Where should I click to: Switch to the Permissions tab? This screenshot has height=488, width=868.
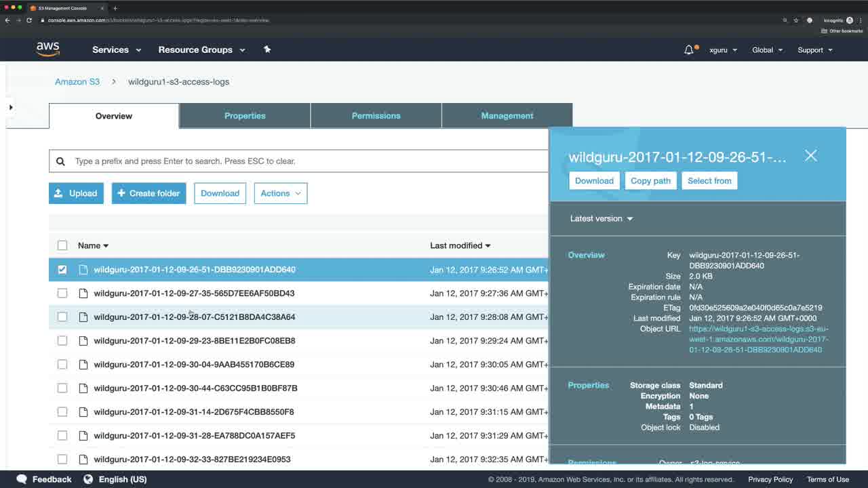(x=376, y=116)
